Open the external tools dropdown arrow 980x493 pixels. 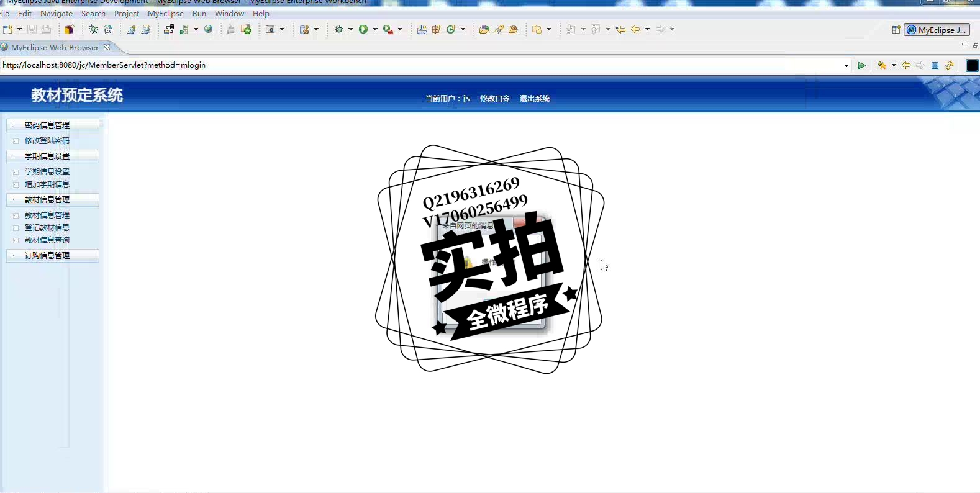(x=400, y=29)
